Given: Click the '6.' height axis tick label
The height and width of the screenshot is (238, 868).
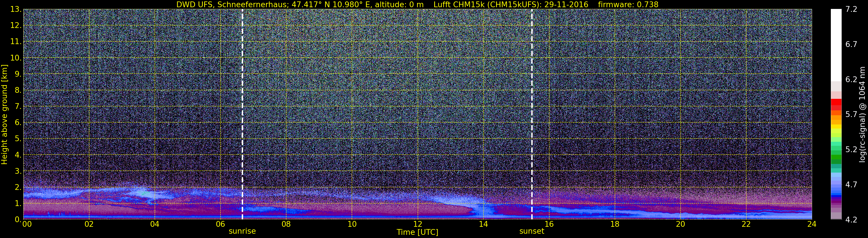Looking at the screenshot, I should click(18, 122).
